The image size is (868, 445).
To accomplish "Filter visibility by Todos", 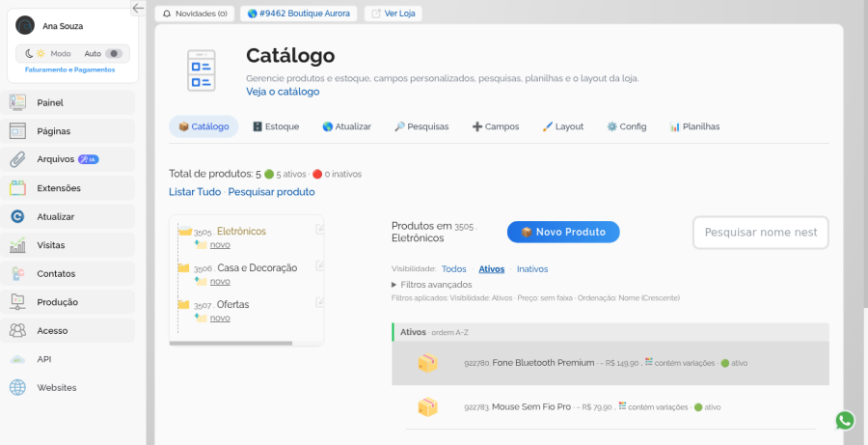I will coord(454,268).
